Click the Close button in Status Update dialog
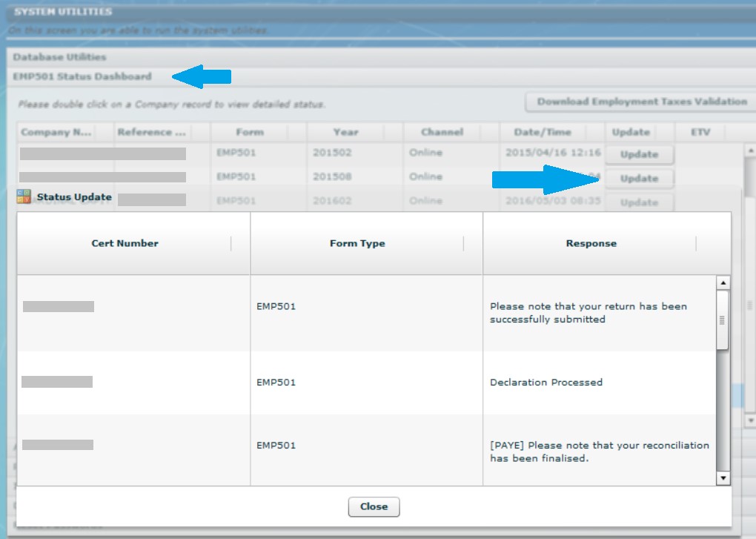756x539 pixels. click(x=374, y=506)
